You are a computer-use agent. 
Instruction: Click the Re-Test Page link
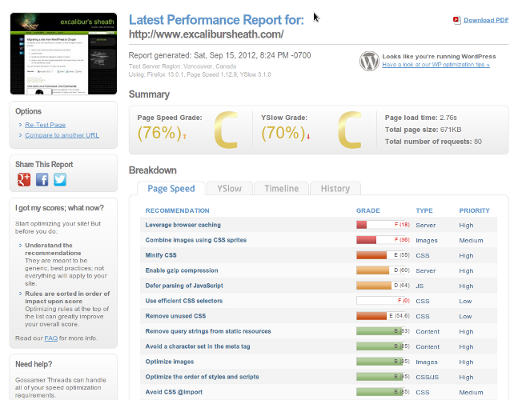click(x=45, y=125)
